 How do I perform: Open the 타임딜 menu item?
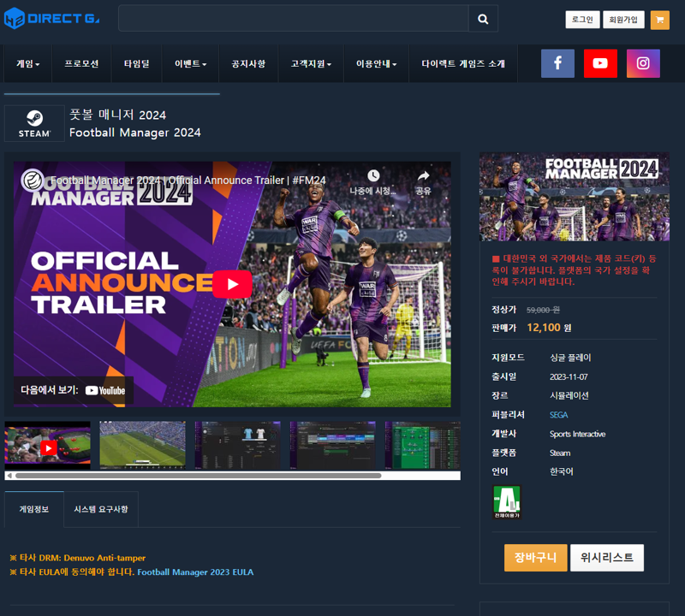tap(137, 64)
